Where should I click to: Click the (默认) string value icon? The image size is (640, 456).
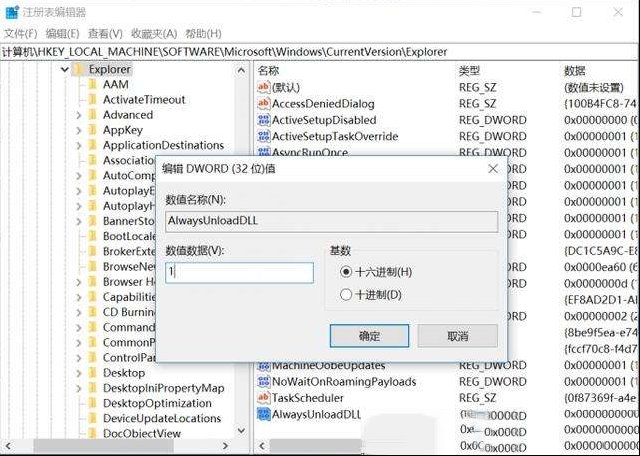264,87
